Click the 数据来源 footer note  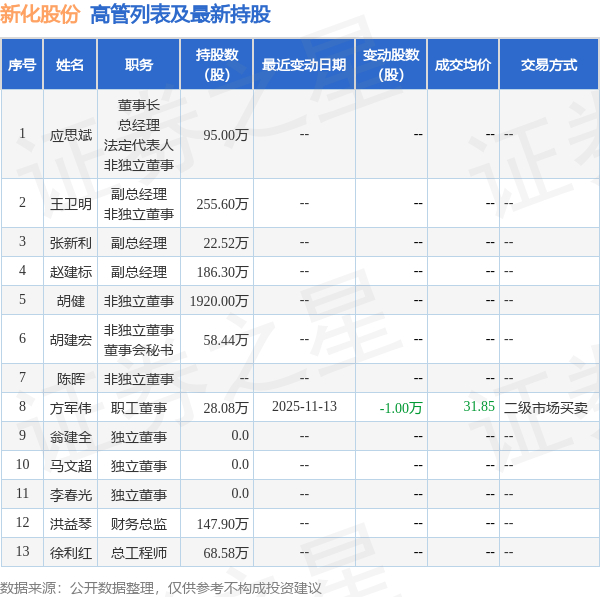[160, 588]
